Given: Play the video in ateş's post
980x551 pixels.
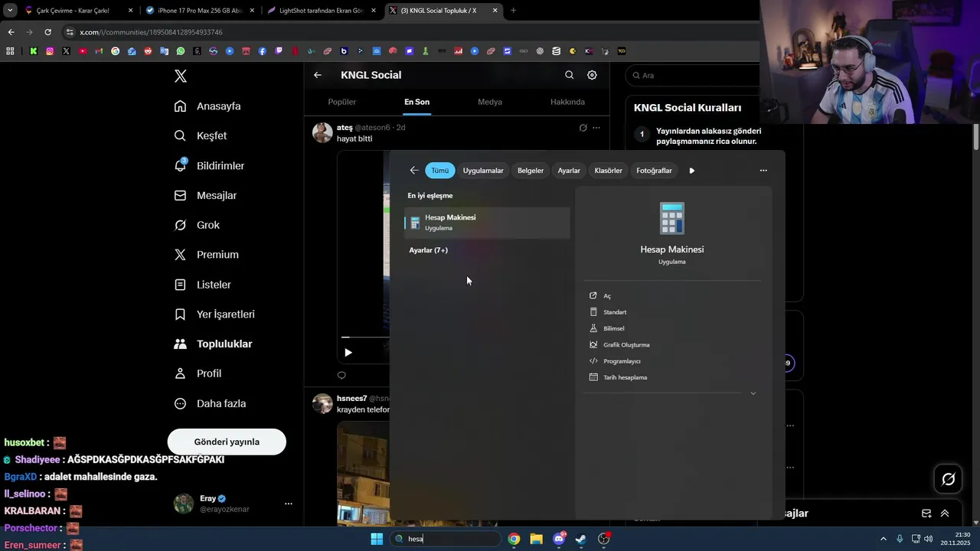Looking at the screenshot, I should coord(348,353).
